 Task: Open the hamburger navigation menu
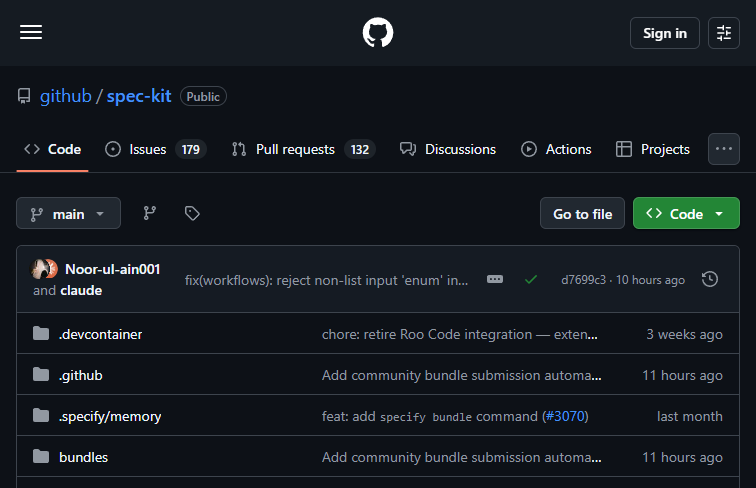[x=31, y=32]
